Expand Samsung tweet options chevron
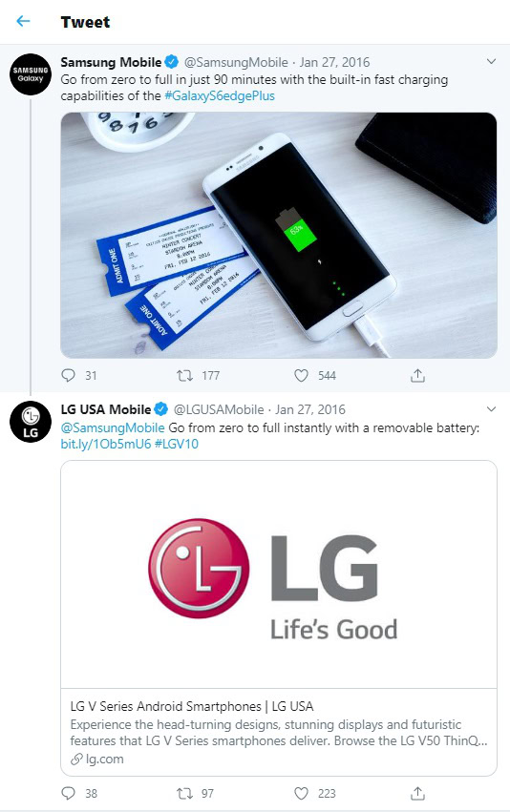 (491, 62)
